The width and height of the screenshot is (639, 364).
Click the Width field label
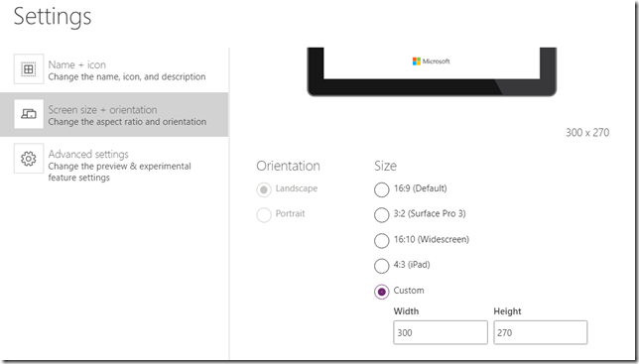(406, 311)
